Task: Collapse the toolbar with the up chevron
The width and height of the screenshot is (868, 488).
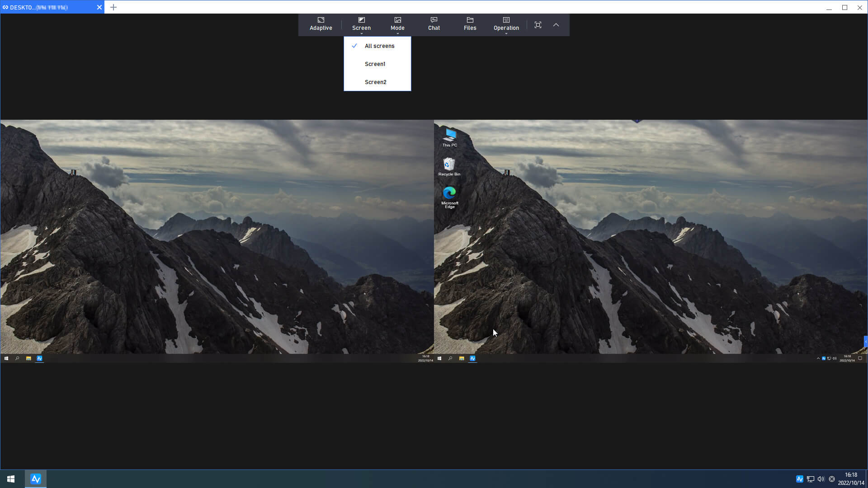Action: [x=556, y=25]
